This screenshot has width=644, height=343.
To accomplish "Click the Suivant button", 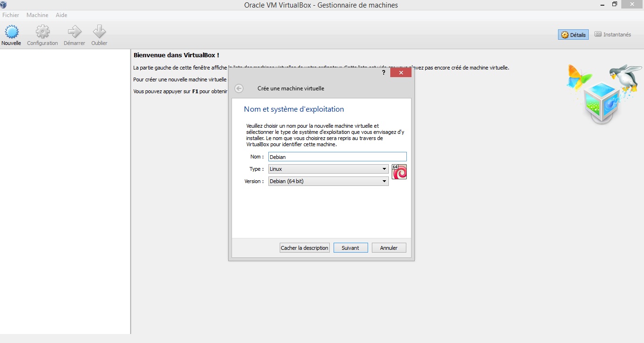I will 351,248.
